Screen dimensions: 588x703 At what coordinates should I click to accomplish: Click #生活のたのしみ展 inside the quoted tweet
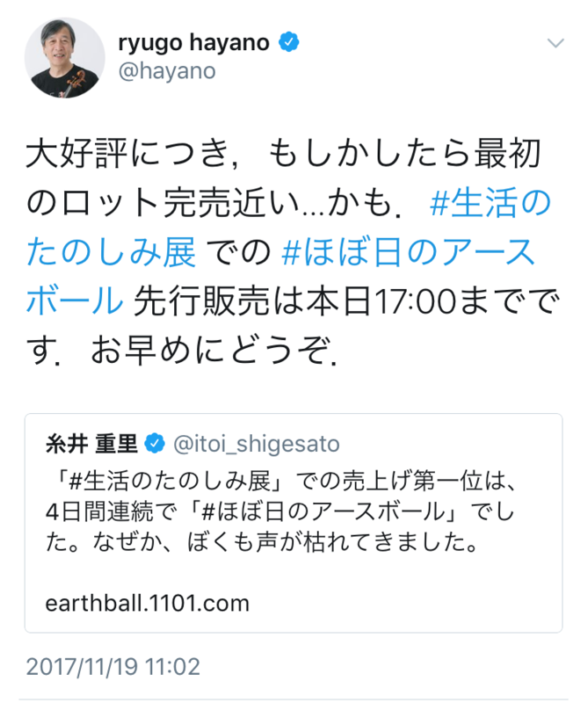[171, 481]
